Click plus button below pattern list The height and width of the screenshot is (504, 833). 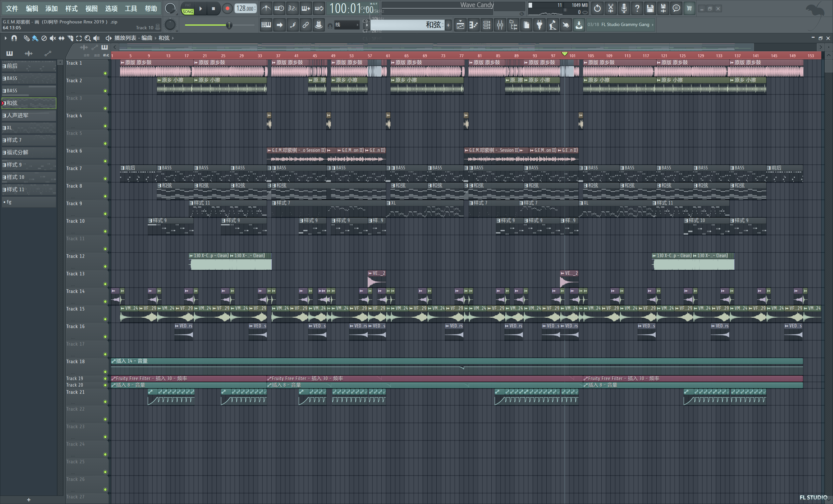[x=29, y=499]
